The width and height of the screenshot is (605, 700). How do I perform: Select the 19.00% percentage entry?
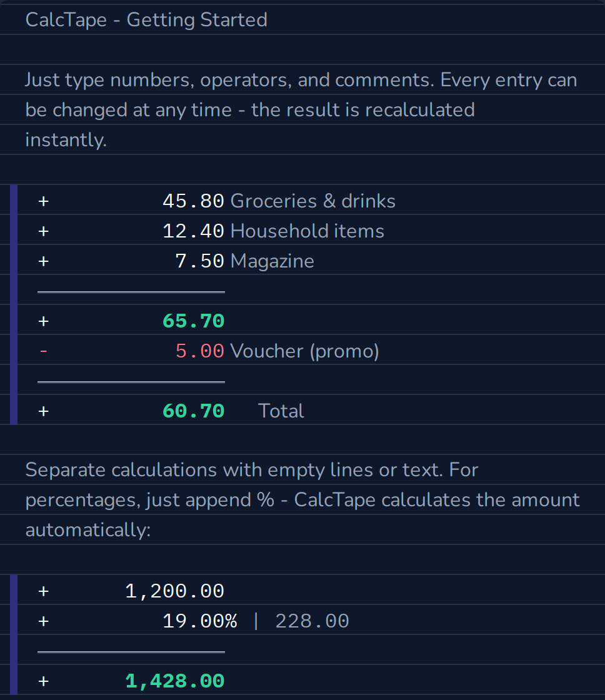(199, 621)
